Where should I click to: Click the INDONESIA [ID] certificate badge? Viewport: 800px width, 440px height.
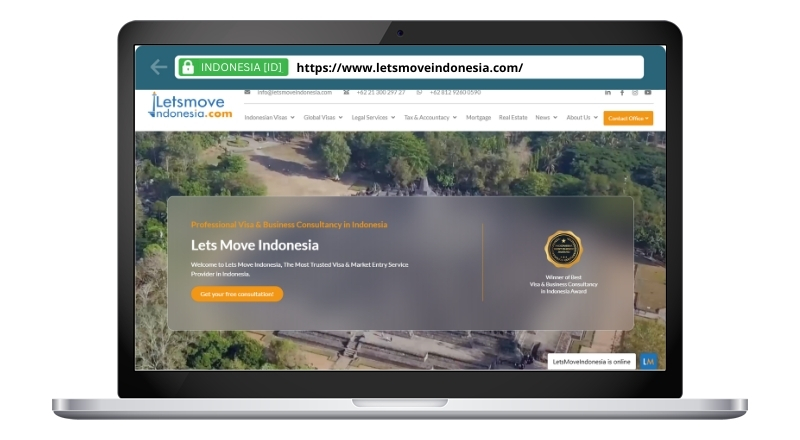pos(233,67)
